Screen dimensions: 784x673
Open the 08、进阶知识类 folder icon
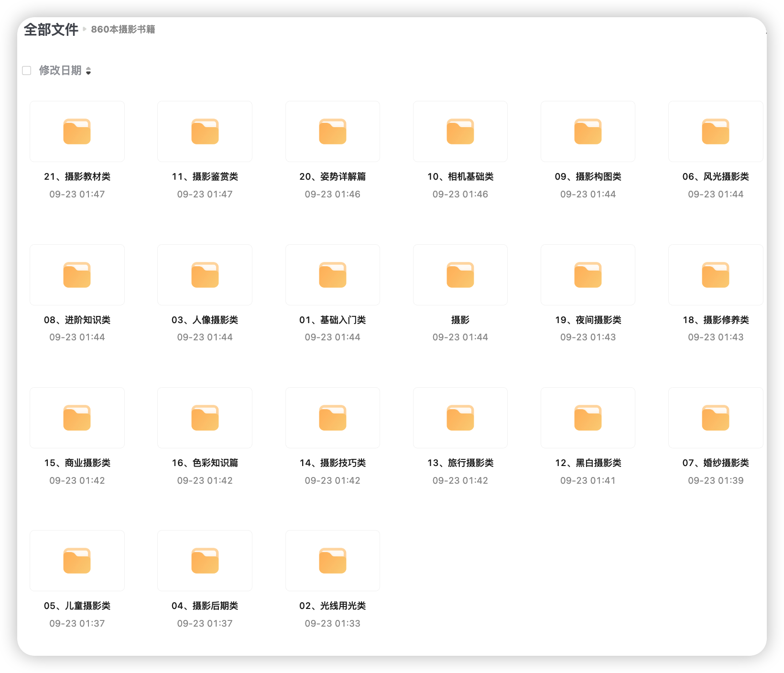point(77,275)
